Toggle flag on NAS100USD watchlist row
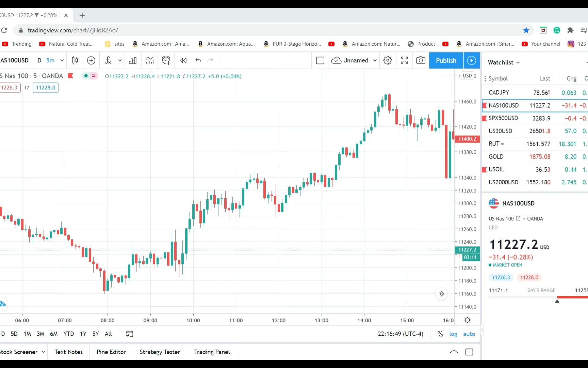Screen dimensions: 588x368 pos(485,106)
